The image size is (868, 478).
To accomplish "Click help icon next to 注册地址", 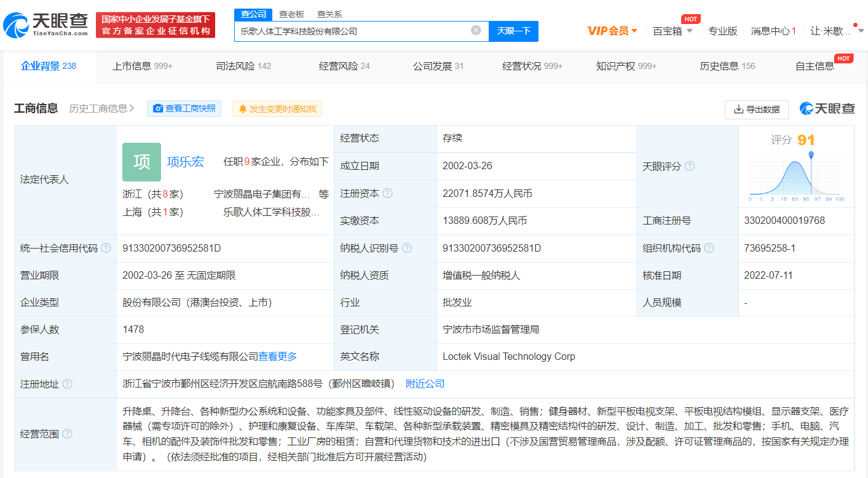I will click(x=68, y=384).
